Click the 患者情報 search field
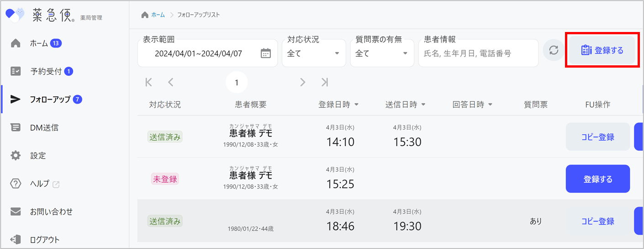The height and width of the screenshot is (249, 644). coord(478,53)
